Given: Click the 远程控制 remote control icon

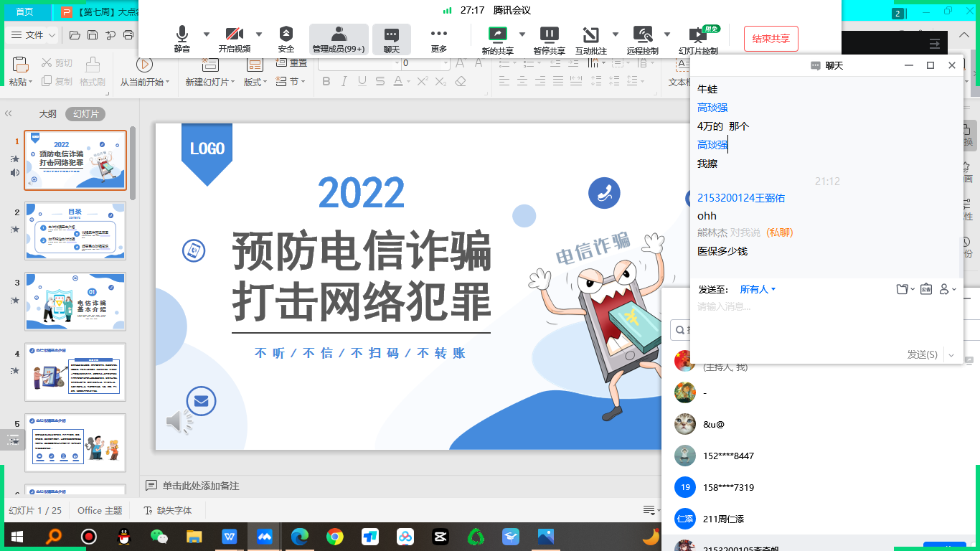Looking at the screenshot, I should coord(642,39).
